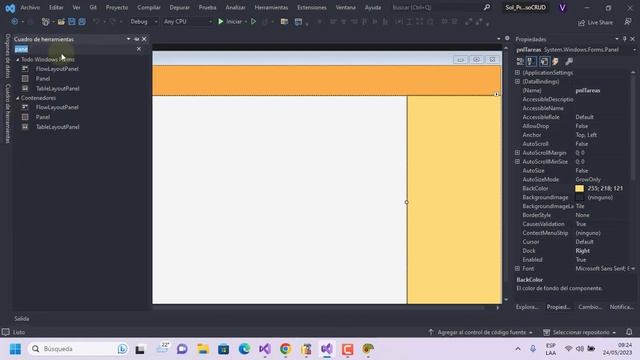Click Agregar al control de código fuente
The width and height of the screenshot is (640, 360).
pyautogui.click(x=480, y=332)
